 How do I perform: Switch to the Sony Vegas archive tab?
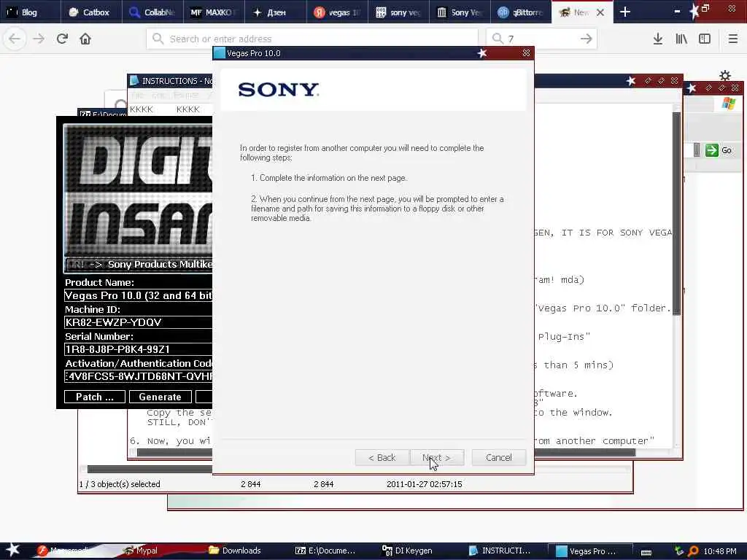pyautogui.click(x=460, y=12)
